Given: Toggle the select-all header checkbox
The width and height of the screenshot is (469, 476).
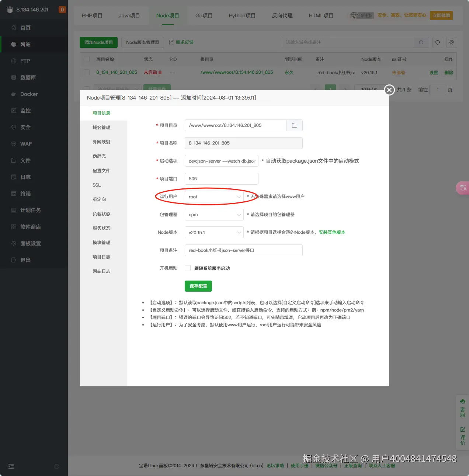Looking at the screenshot, I should 87,59.
